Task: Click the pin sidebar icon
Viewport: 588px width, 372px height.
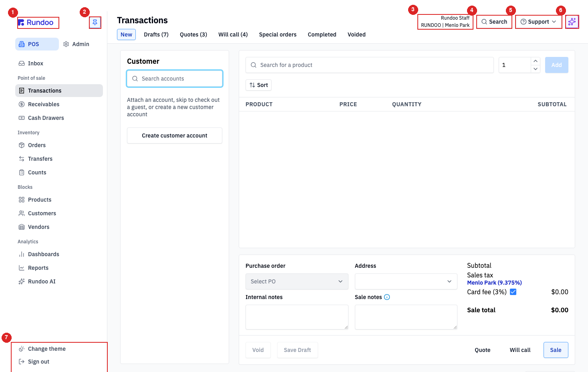Action: pos(95,22)
